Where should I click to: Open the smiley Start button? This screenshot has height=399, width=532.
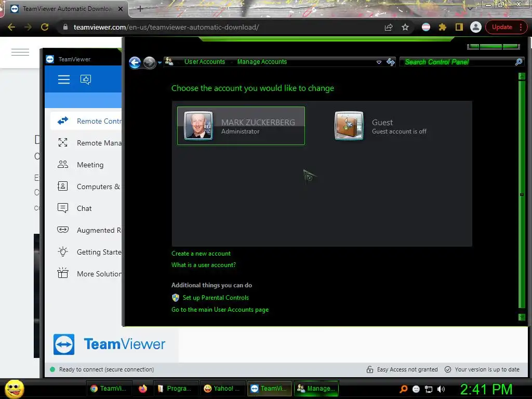pos(14,389)
